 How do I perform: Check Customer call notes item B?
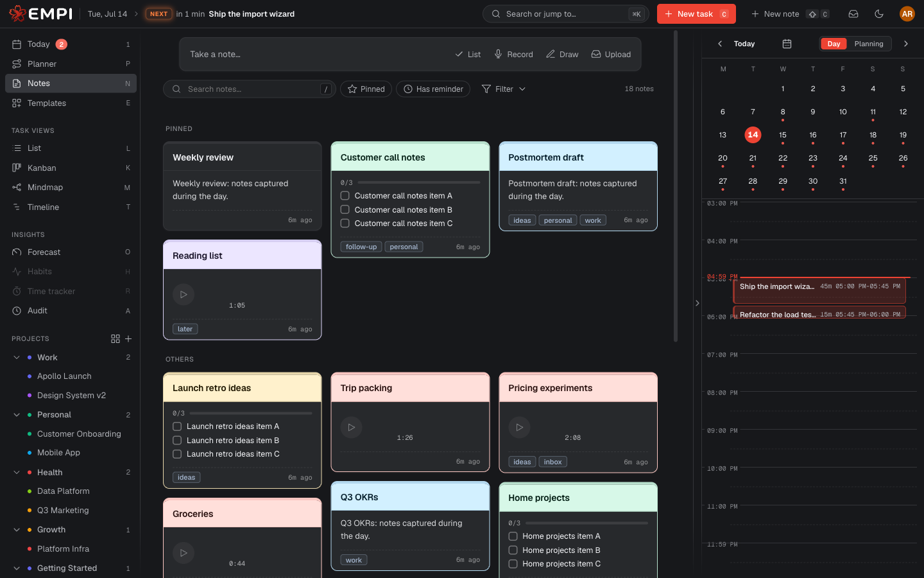345,209
